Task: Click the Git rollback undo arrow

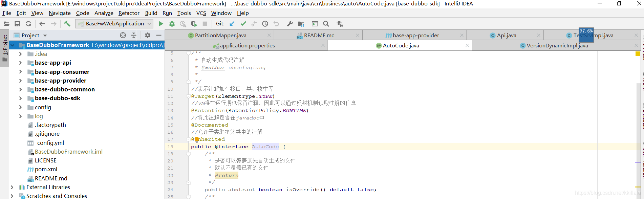Action: click(276, 24)
